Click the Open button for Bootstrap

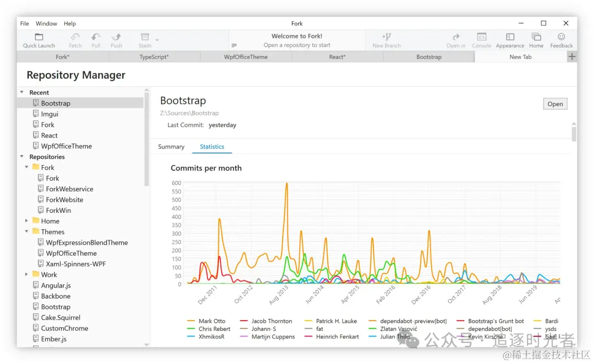[555, 104]
